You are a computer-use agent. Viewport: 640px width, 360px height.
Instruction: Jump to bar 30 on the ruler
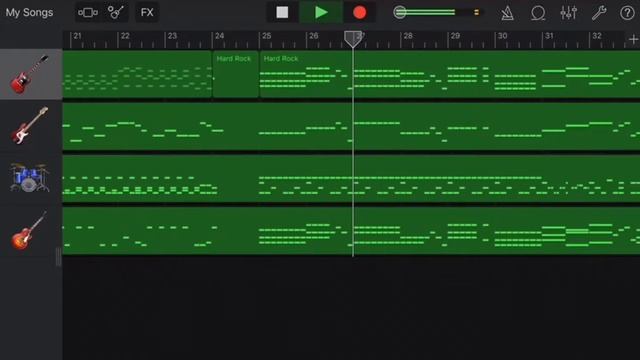click(502, 36)
